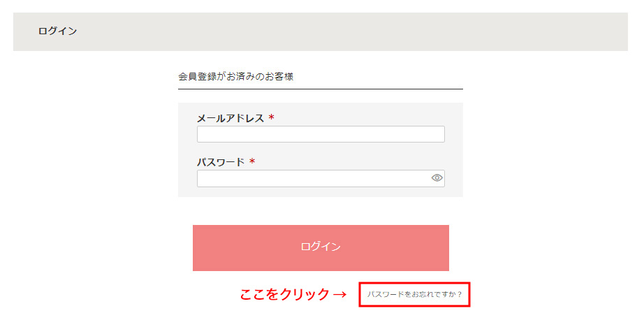Click the red asterisk beside パスワード
This screenshot has height=313, width=644.
click(x=252, y=162)
